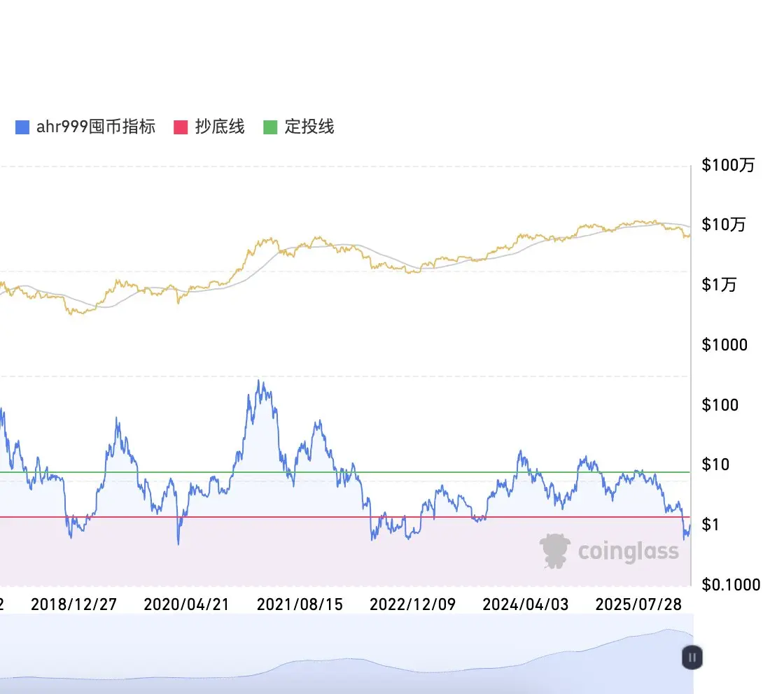This screenshot has width=784, height=694.
Task: Toggle the 定投线 legend series
Action: (x=298, y=127)
